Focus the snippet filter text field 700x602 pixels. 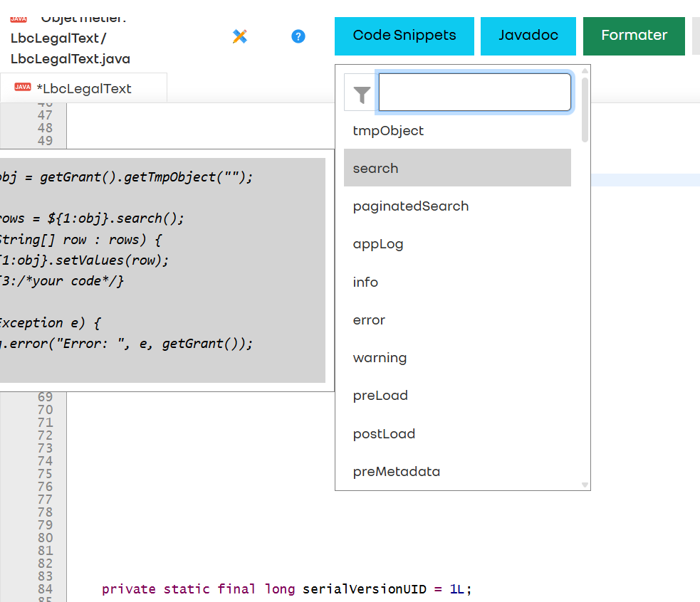coord(474,93)
